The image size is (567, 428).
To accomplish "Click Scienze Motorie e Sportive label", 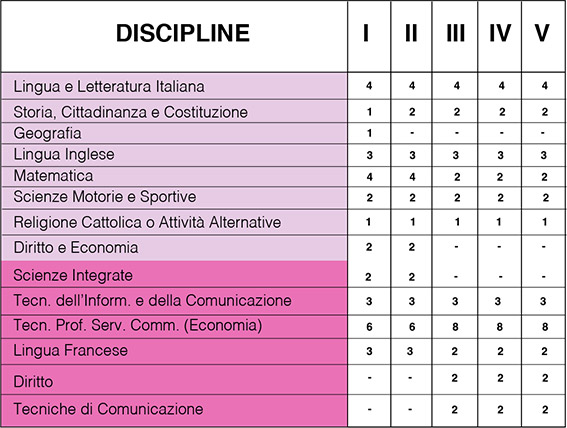I will [105, 197].
